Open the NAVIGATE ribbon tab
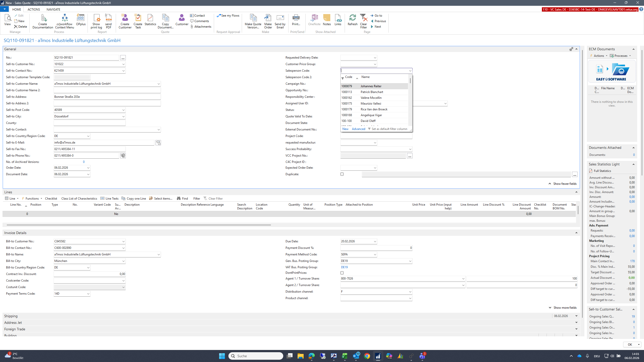This screenshot has height=362, width=644. point(53,9)
